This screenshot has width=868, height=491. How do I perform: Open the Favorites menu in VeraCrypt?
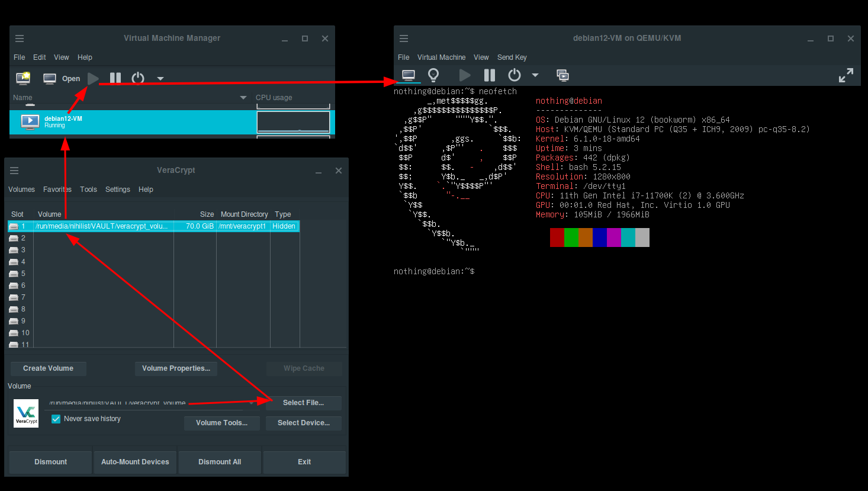(x=57, y=190)
